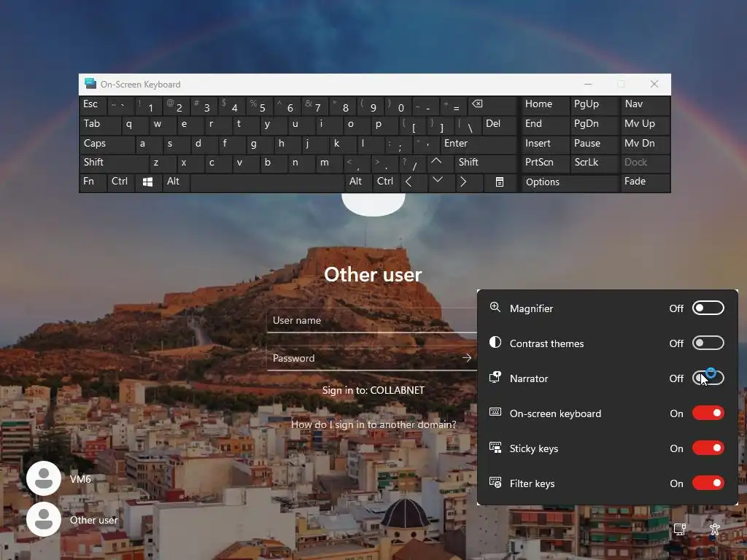Click the ScrLk key
Image resolution: width=747 pixels, height=560 pixels.
pos(594,163)
